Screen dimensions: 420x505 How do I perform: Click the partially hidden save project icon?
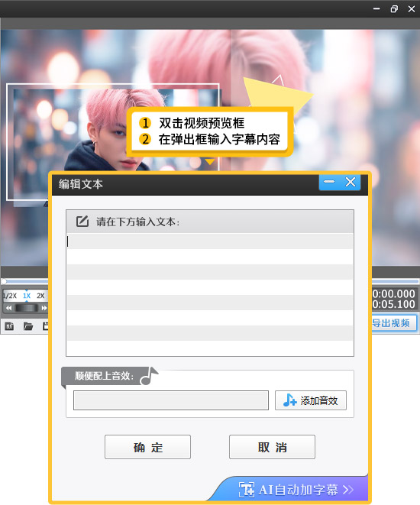(x=45, y=326)
